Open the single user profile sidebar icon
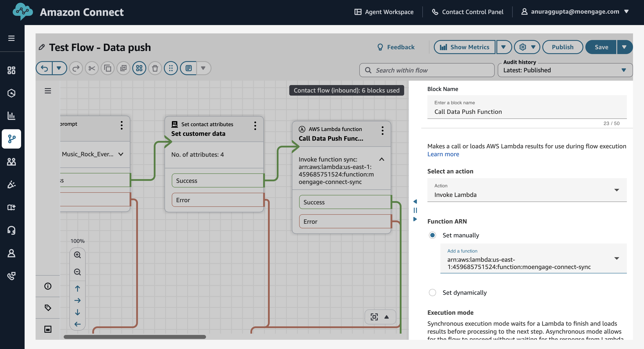The height and width of the screenshot is (349, 644). pos(11,253)
